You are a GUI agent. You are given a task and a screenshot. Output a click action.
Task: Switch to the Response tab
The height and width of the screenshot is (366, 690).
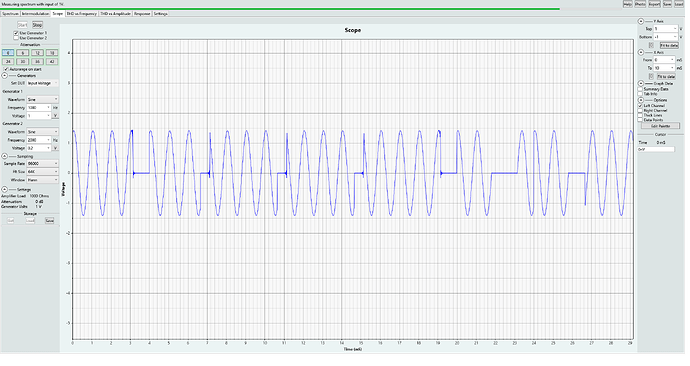click(x=142, y=14)
